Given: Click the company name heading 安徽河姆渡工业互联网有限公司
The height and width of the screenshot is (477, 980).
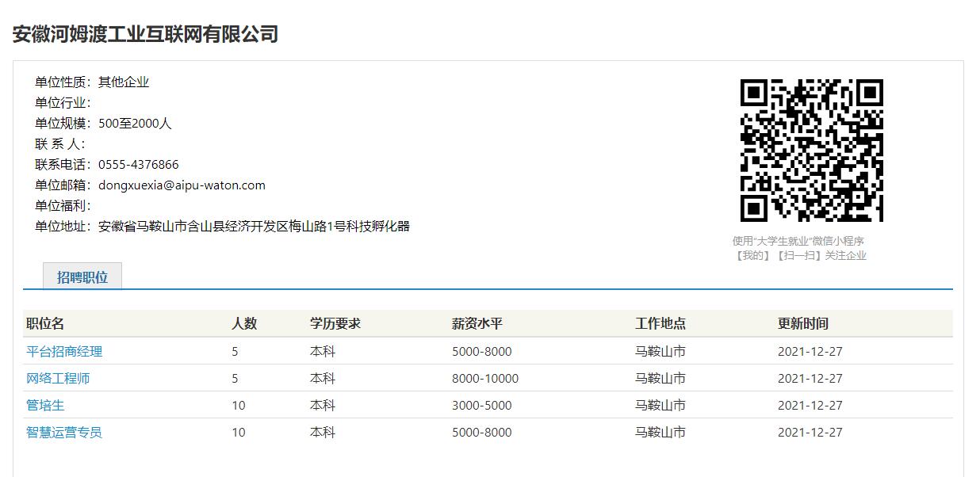Looking at the screenshot, I should tap(145, 34).
